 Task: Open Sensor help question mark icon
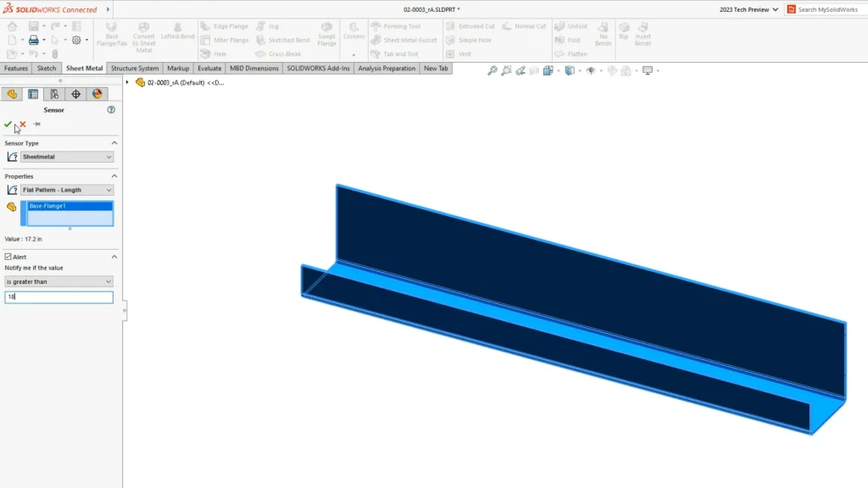coord(111,110)
